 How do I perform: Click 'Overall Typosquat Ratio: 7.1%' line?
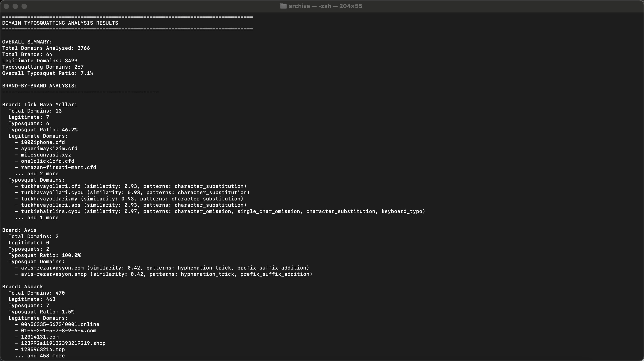coord(48,73)
